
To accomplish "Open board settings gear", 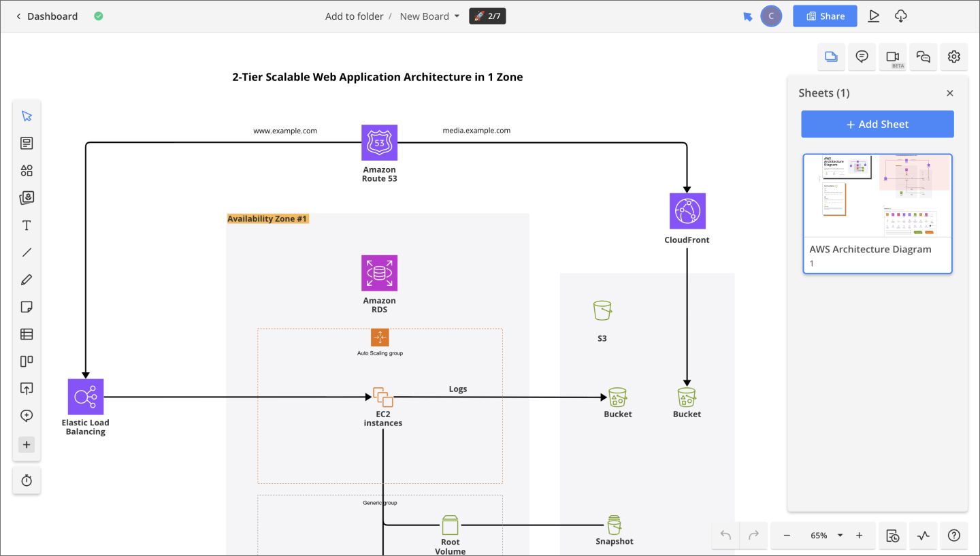I will point(954,57).
